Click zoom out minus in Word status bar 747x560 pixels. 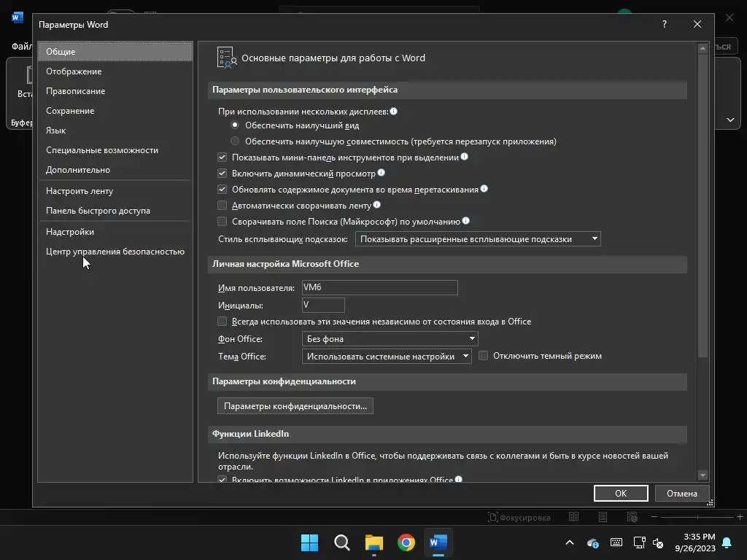point(654,517)
